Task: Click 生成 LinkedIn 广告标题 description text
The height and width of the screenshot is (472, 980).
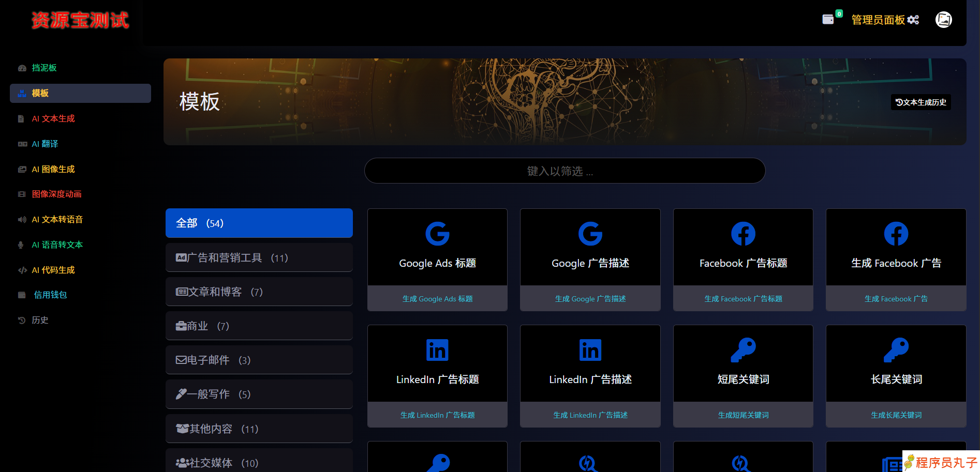Action: click(x=437, y=415)
